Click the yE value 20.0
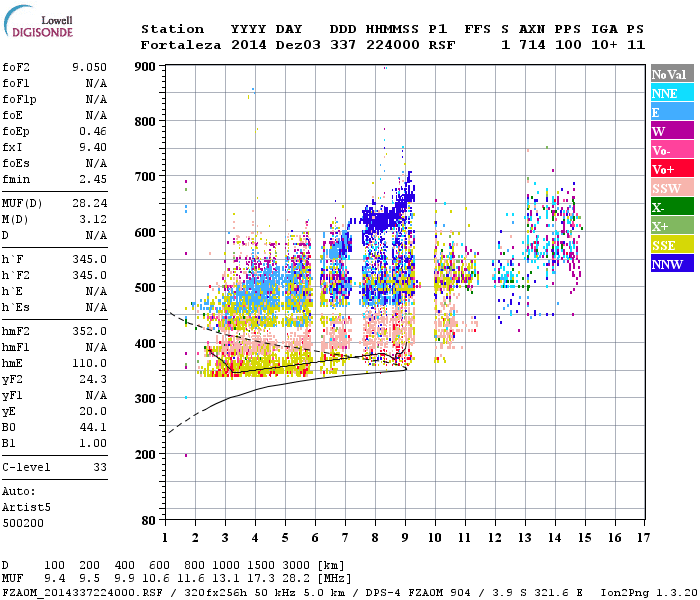Viewport: 700px width, 600px height. pos(93,411)
